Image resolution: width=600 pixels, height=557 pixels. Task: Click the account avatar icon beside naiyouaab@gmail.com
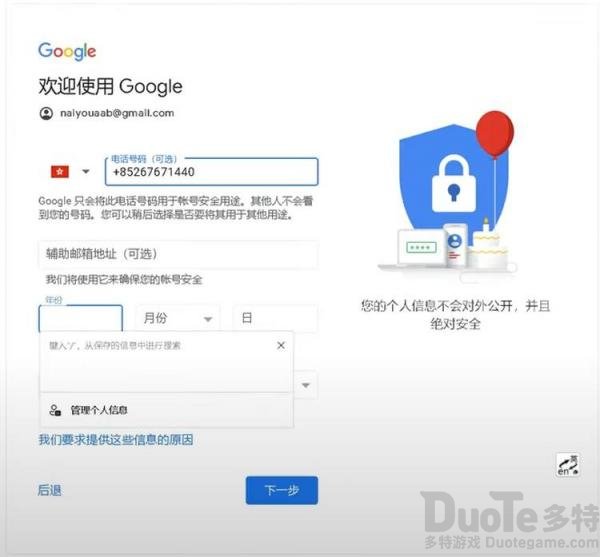click(x=46, y=114)
